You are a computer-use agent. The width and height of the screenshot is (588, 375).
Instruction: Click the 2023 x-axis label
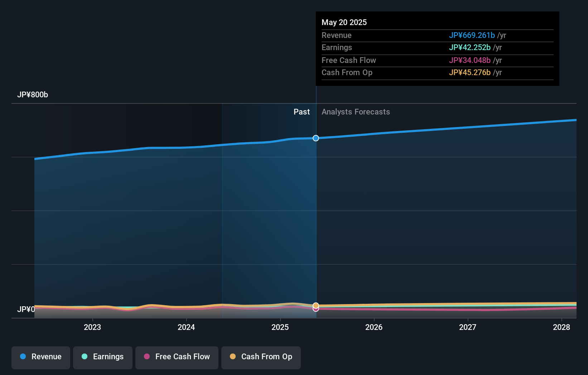92,327
